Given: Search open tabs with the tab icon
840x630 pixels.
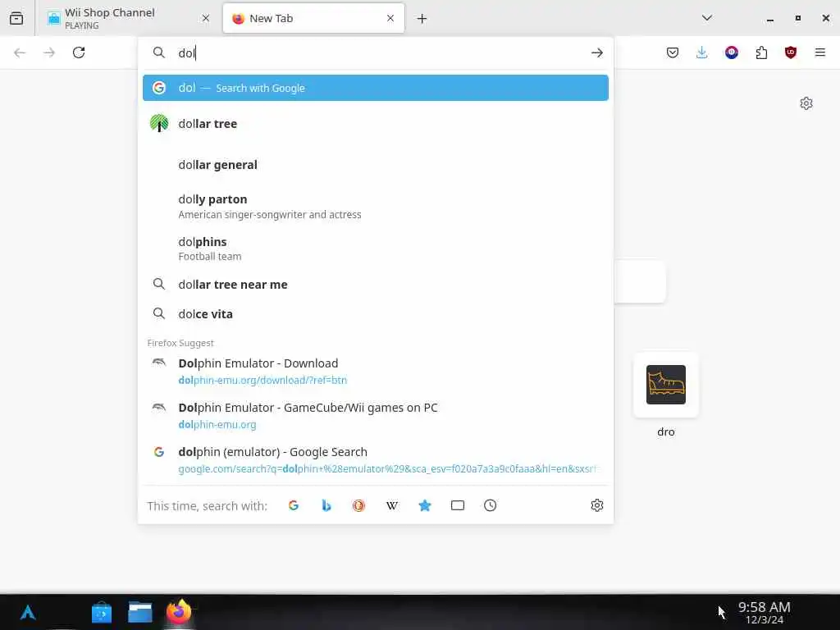Looking at the screenshot, I should (x=458, y=505).
